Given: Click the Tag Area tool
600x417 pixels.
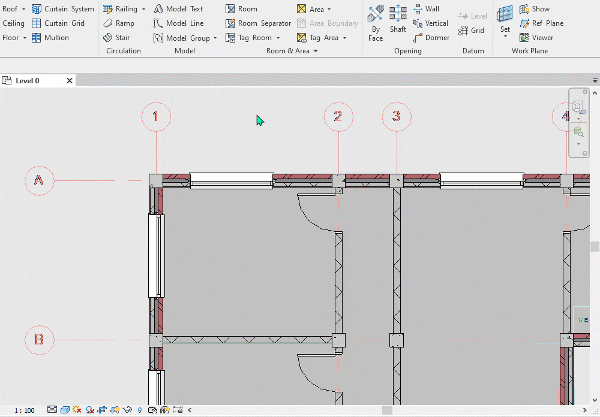Looking at the screenshot, I should point(318,37).
